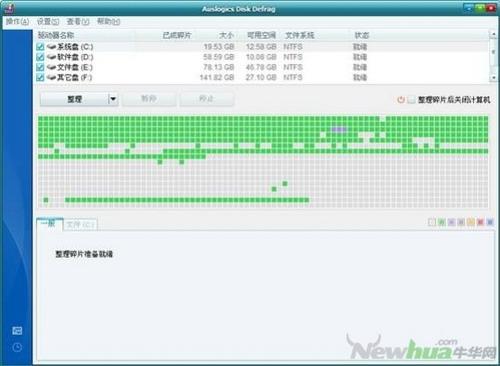Sort by the 文件系统 column header
The image size is (500, 366).
[300, 35]
